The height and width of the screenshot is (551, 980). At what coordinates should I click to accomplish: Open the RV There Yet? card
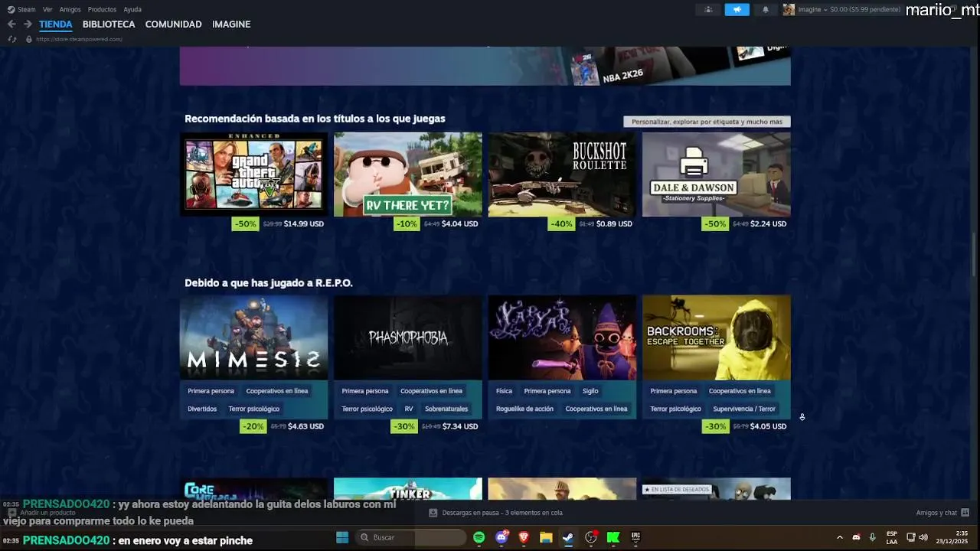[408, 174]
